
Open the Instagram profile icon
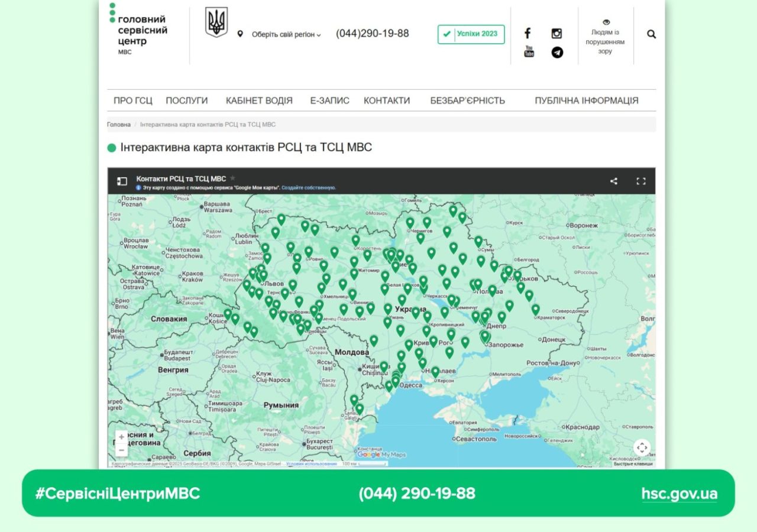tap(557, 33)
